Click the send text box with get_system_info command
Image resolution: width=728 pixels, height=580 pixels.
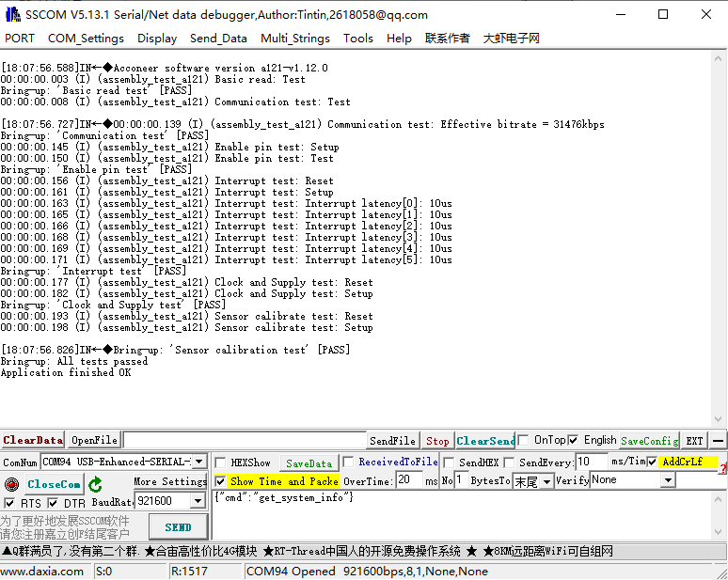click(x=467, y=514)
